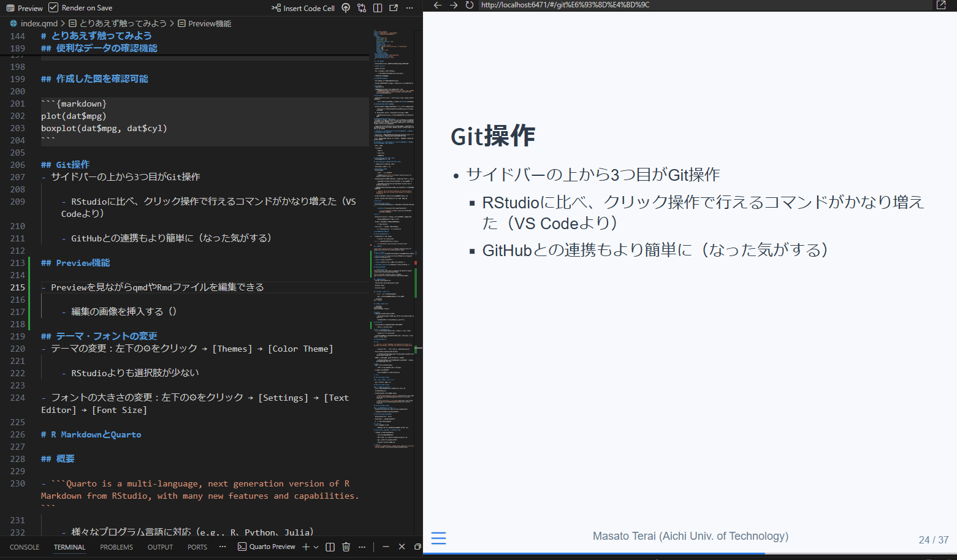Screen dimensions: 957x560
Task: Open the source control changes icon
Action: click(362, 8)
